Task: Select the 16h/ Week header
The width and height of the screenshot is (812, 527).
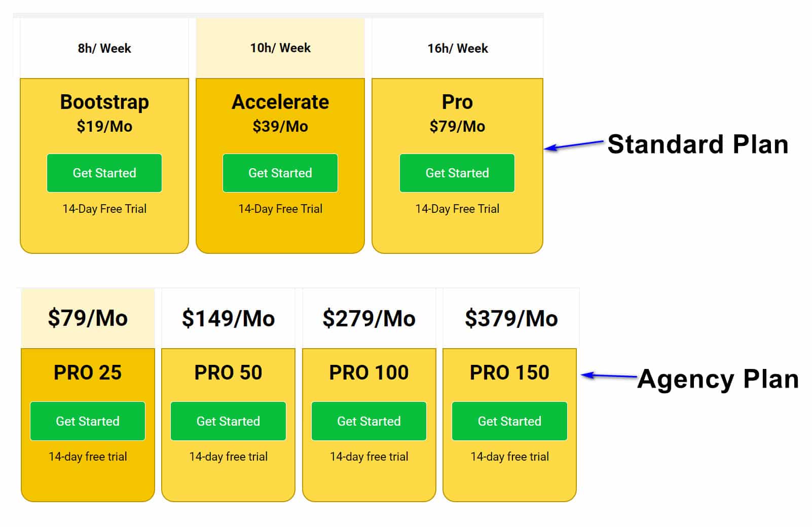Action: tap(457, 48)
